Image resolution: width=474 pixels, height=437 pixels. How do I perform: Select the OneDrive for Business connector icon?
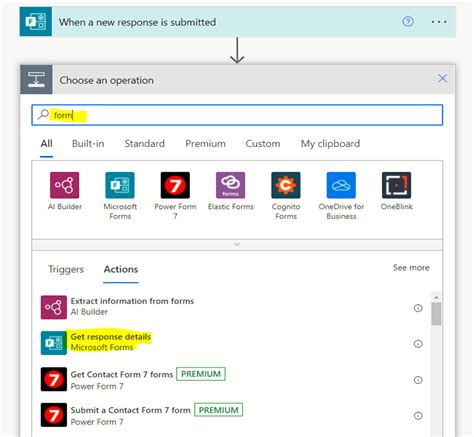point(341,185)
